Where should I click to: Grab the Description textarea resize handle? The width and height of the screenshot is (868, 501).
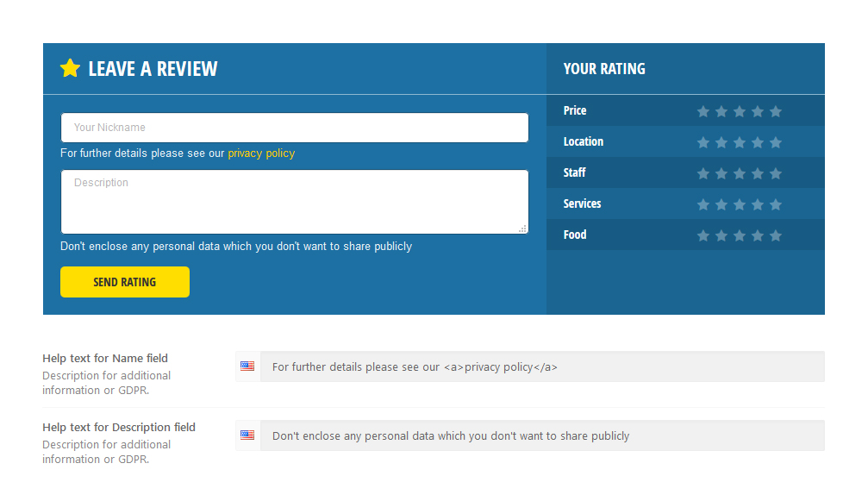(523, 229)
